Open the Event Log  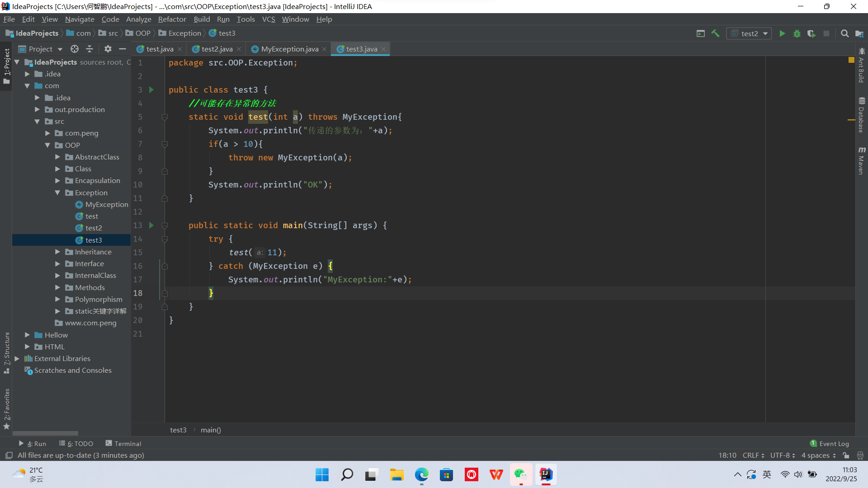point(829,443)
